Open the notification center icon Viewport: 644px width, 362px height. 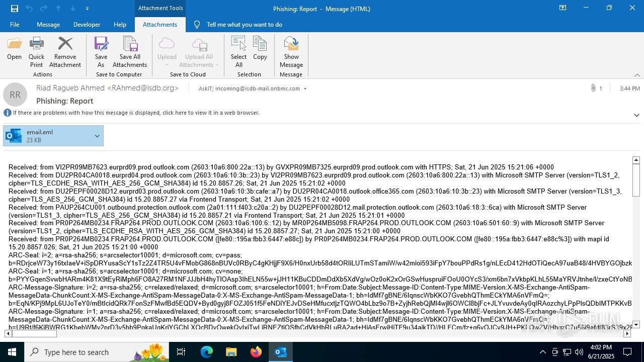[627, 352]
